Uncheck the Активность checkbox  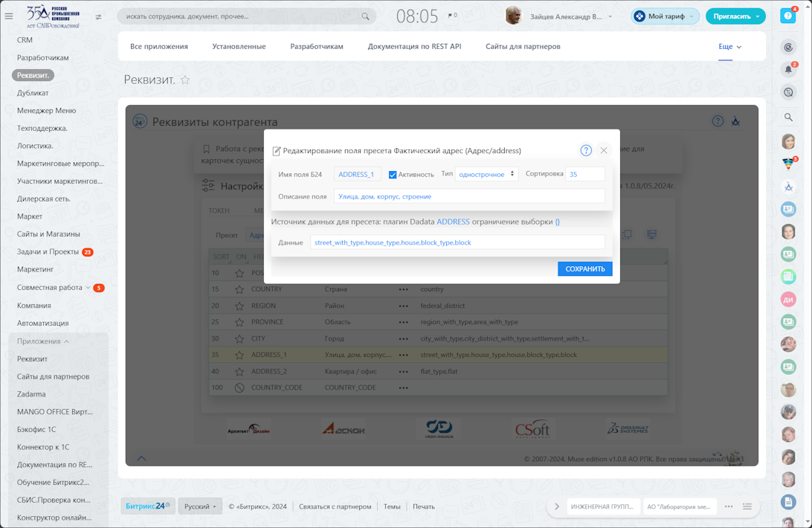(393, 175)
